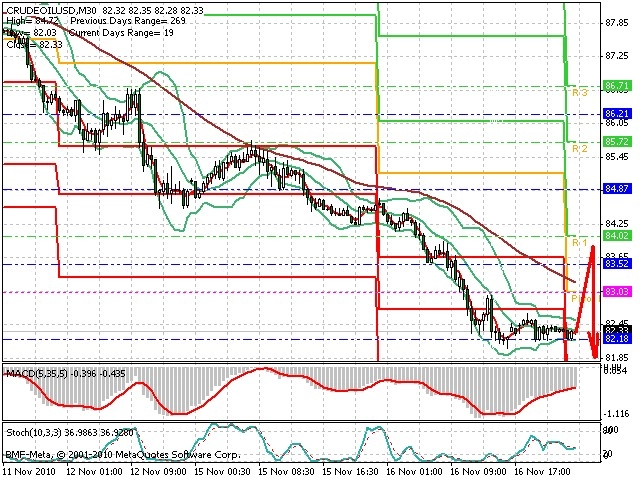Click the 84.87 blue price label
This screenshot has height=480, width=640.
tap(617, 189)
